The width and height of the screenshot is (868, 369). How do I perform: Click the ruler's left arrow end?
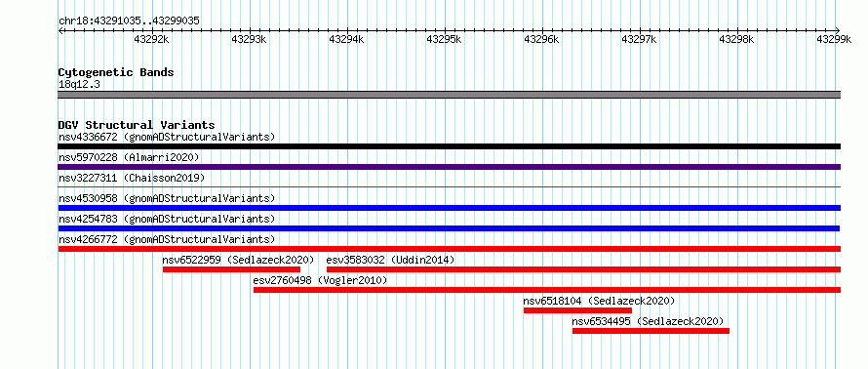click(60, 30)
